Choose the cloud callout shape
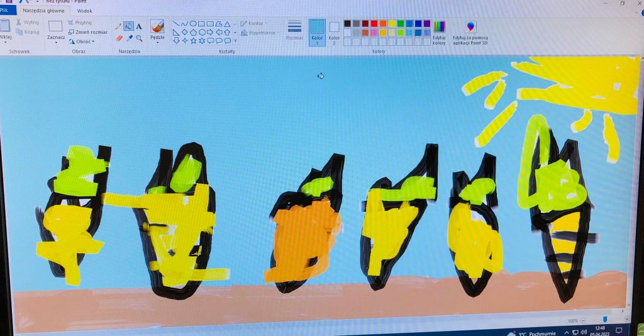This screenshot has height=336, width=644. point(227,40)
